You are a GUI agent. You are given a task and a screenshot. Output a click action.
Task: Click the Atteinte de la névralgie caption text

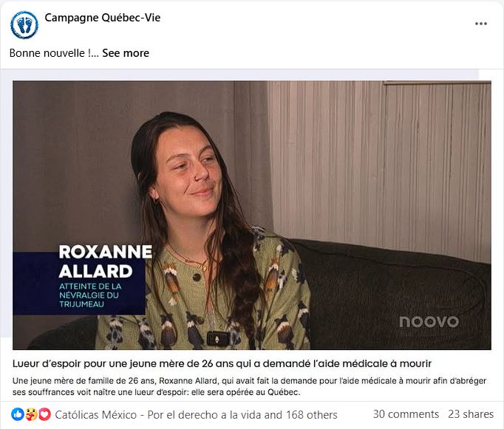(x=90, y=295)
